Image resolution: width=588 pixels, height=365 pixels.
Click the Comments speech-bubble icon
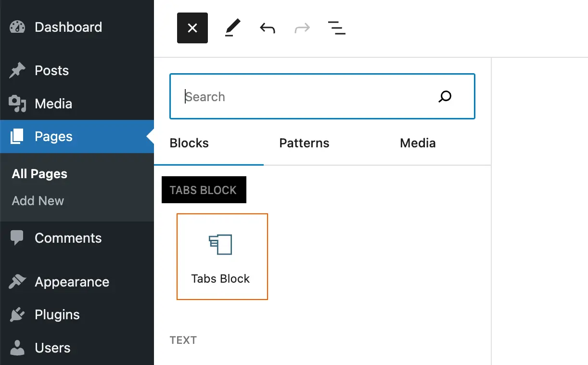[17, 237]
